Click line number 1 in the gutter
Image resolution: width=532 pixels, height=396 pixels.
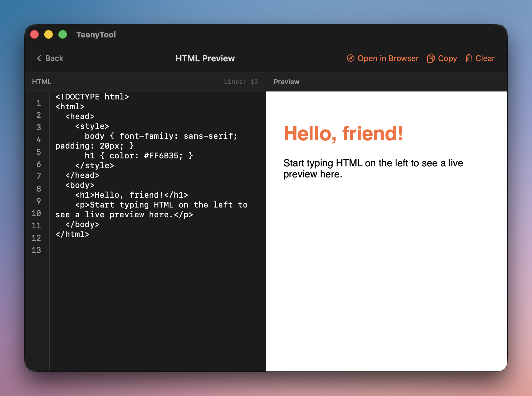tap(38, 103)
